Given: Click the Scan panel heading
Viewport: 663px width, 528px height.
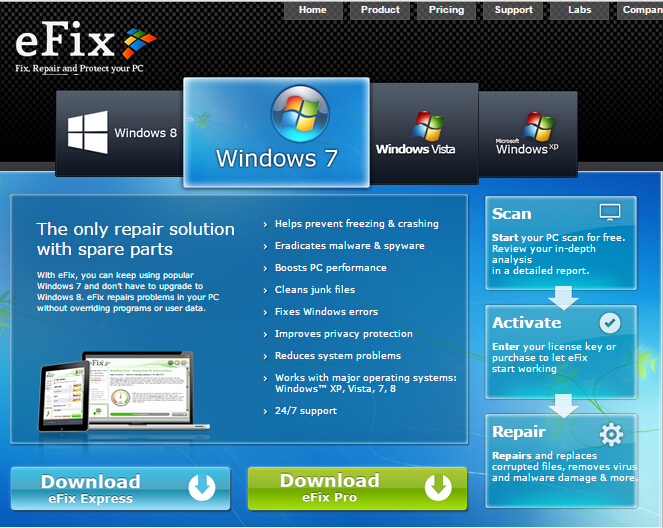Looking at the screenshot, I should click(512, 214).
